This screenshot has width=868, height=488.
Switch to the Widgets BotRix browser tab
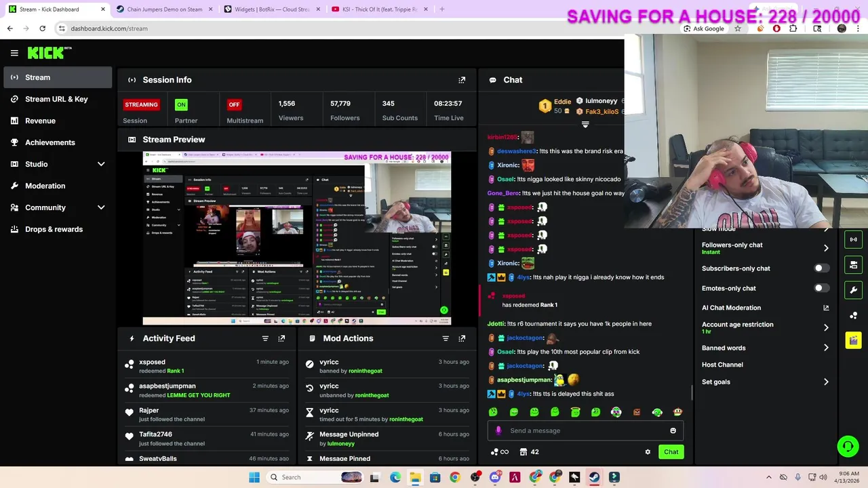pos(273,9)
